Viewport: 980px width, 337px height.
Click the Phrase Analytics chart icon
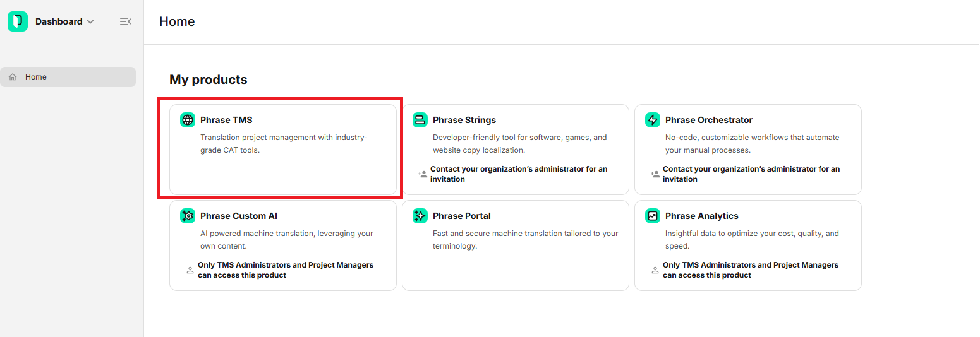(x=653, y=216)
